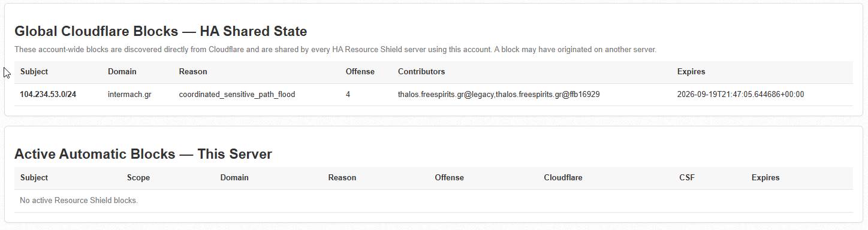Click the Cloudflare column header

click(563, 178)
